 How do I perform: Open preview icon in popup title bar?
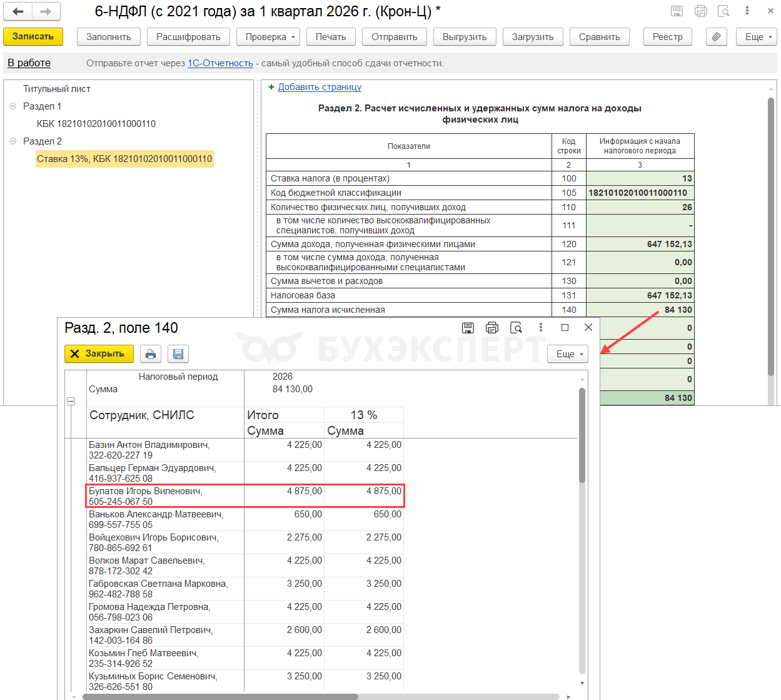click(x=516, y=328)
